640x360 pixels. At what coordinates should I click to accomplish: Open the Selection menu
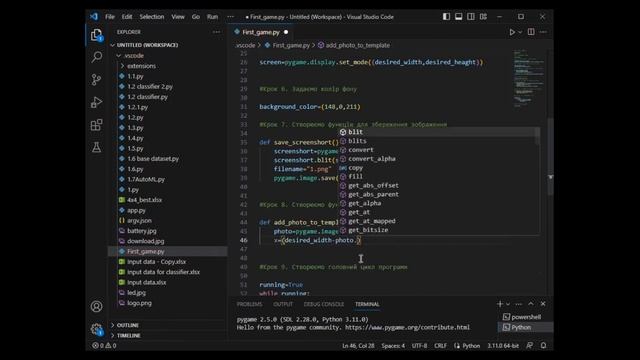coord(152,17)
